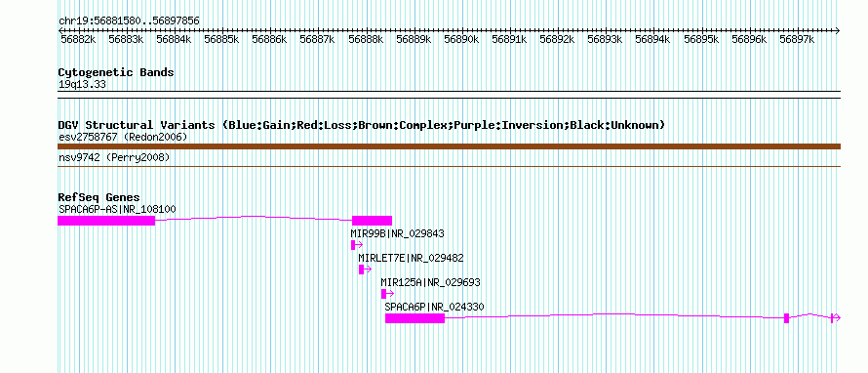Viewport: 868px width, 373px height.
Task: Click the thin nsv9742 variant line
Action: (x=449, y=166)
